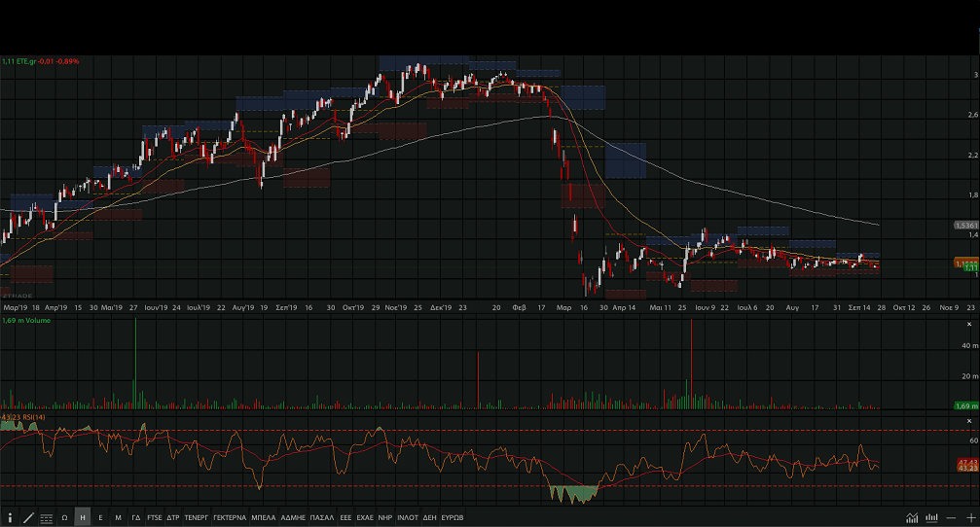Zoom in with the plus icon
This screenshot has height=527, width=980.
[969, 517]
